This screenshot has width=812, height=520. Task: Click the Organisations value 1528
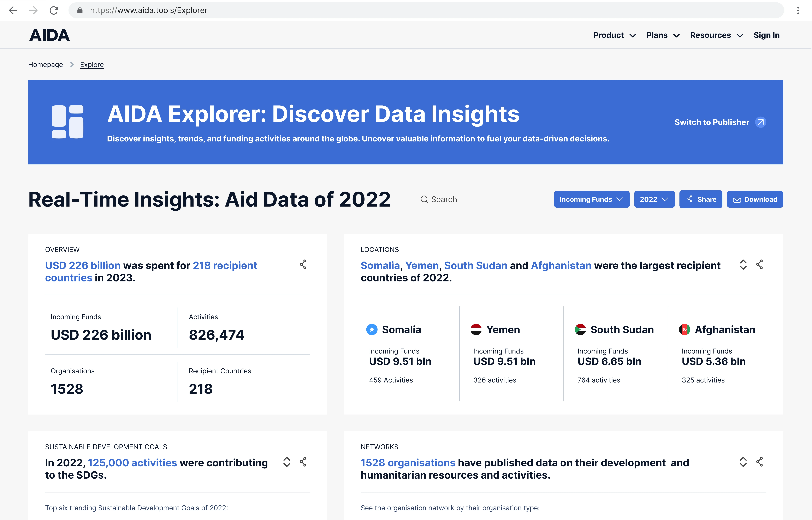tap(67, 389)
